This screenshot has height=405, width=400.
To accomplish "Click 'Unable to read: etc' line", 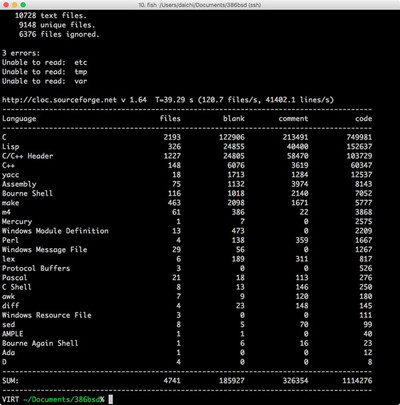I will click(x=45, y=62).
